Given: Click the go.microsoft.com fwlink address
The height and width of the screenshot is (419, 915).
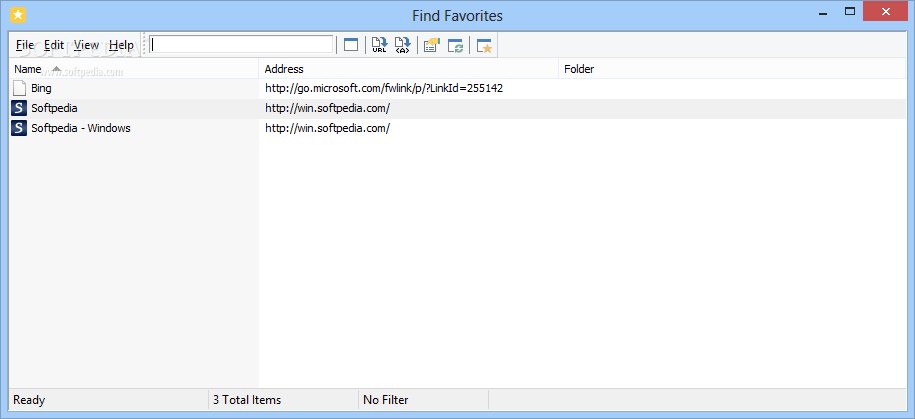Looking at the screenshot, I should (384, 89).
